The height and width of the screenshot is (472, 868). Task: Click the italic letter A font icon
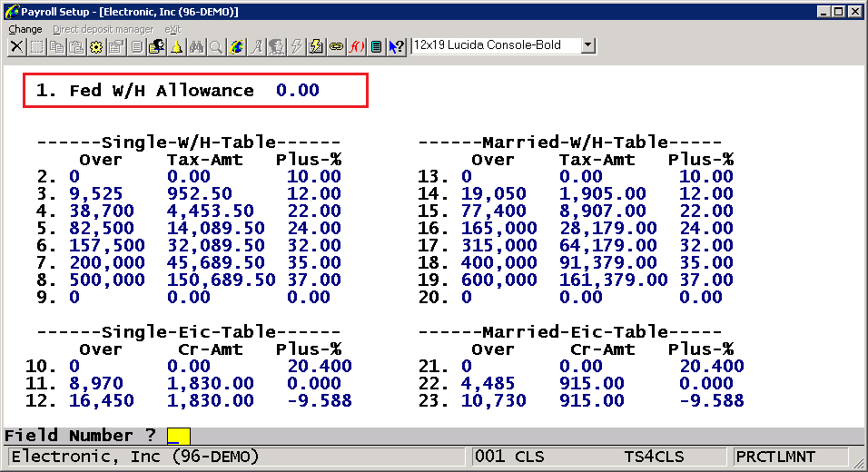(x=256, y=46)
